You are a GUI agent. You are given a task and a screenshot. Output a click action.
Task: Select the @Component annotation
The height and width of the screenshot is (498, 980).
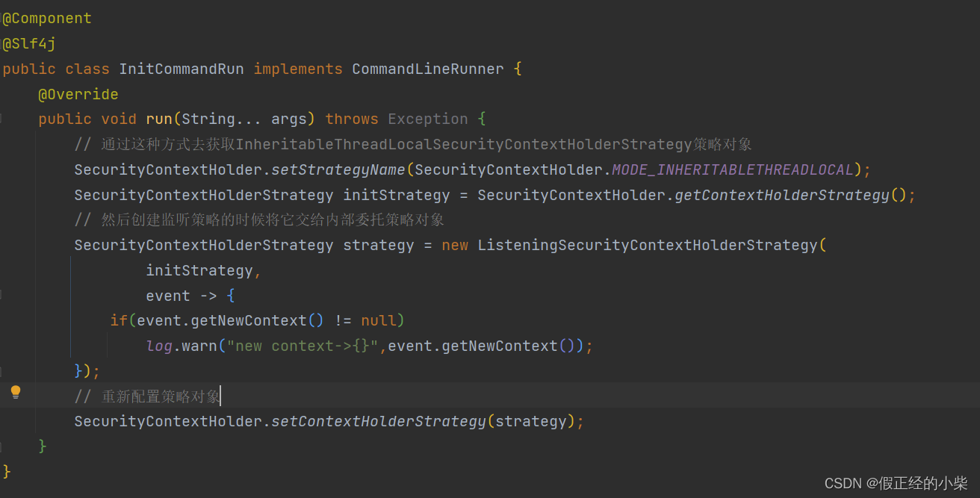(x=46, y=18)
